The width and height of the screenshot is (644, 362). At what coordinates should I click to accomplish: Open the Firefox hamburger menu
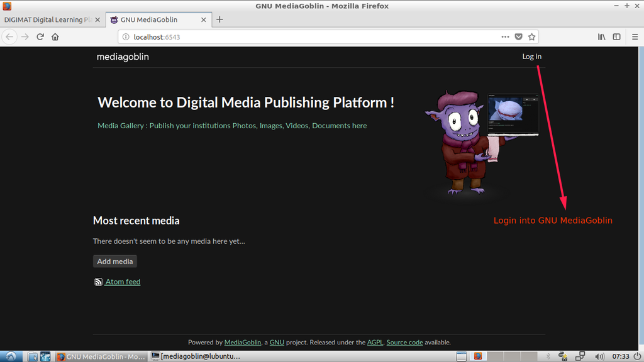click(x=633, y=37)
